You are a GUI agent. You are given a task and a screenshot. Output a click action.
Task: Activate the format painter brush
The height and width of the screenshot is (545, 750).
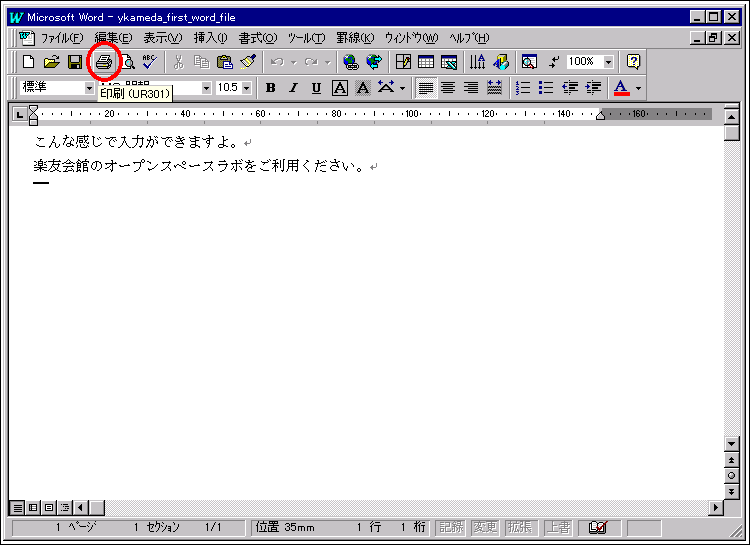pos(248,62)
